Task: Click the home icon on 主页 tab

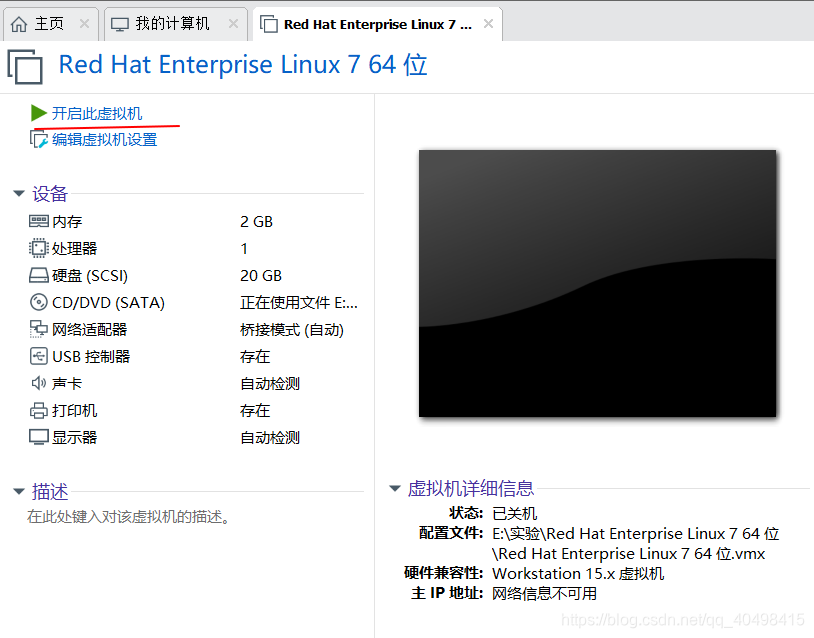Action: 19,24
